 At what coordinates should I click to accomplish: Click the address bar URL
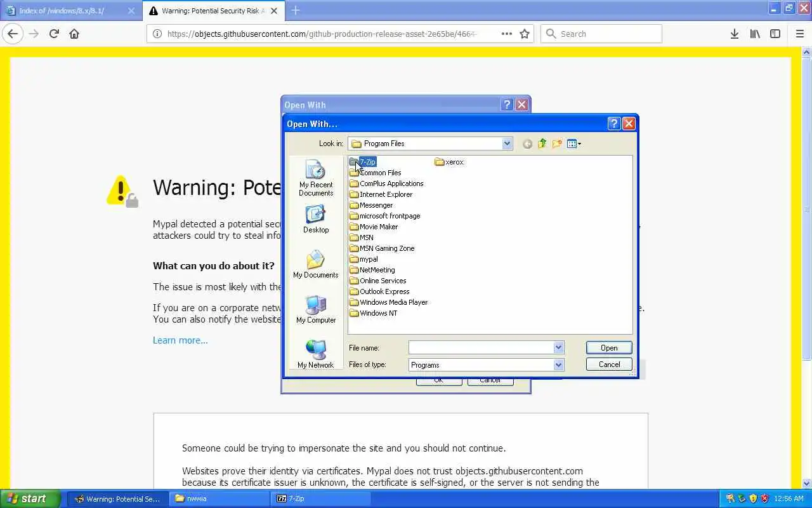click(322, 34)
